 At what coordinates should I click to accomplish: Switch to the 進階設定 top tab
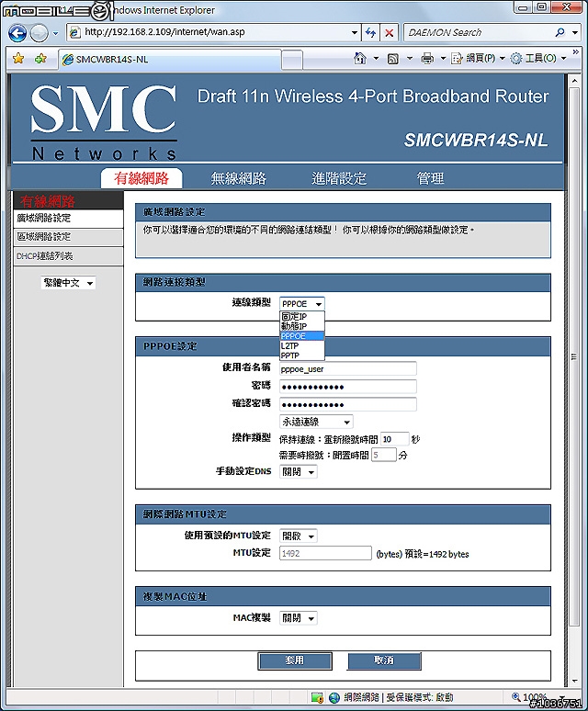point(339,178)
